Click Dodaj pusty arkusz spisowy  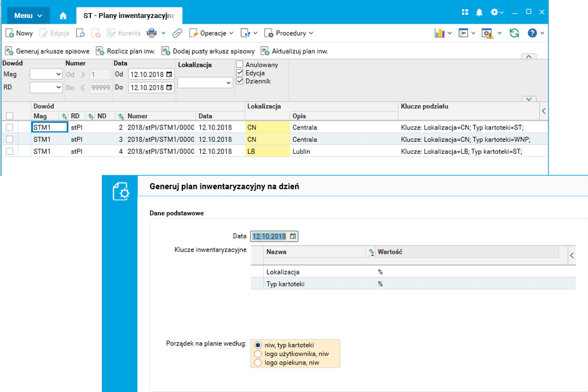[x=208, y=51]
